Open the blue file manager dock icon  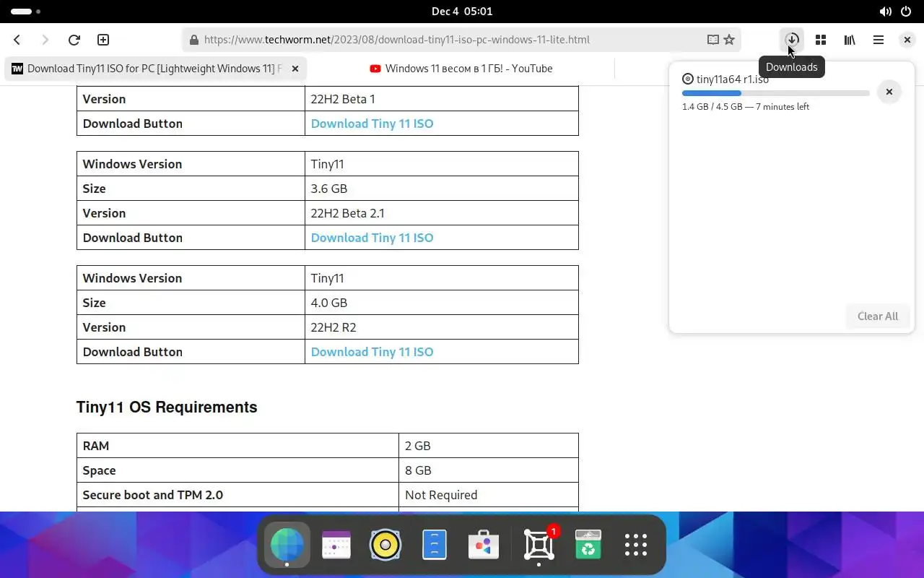tap(435, 545)
